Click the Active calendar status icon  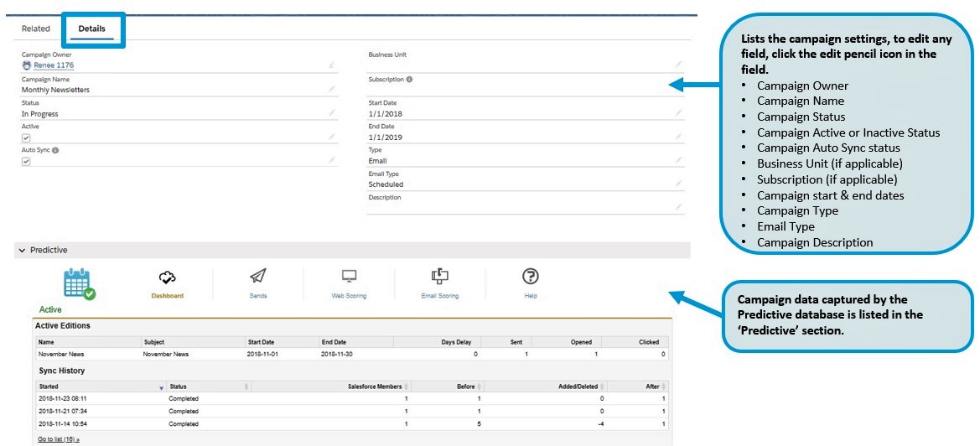tap(80, 283)
